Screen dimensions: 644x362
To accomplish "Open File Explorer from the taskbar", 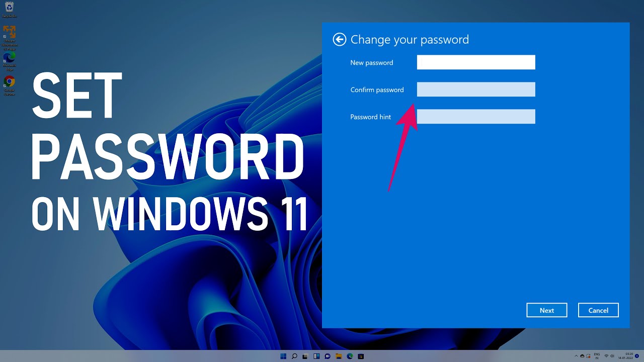I will pyautogui.click(x=339, y=356).
